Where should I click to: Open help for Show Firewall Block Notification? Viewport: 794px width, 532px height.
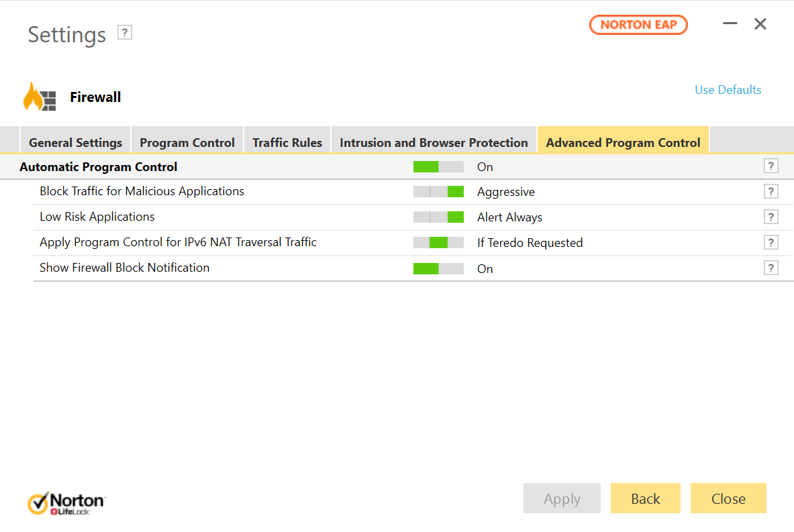click(x=771, y=268)
